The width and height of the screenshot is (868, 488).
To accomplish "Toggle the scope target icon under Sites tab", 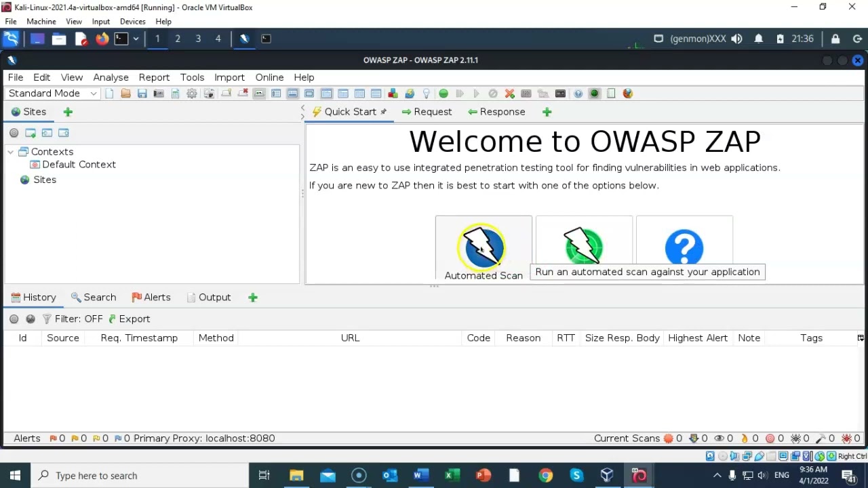I will click(14, 133).
